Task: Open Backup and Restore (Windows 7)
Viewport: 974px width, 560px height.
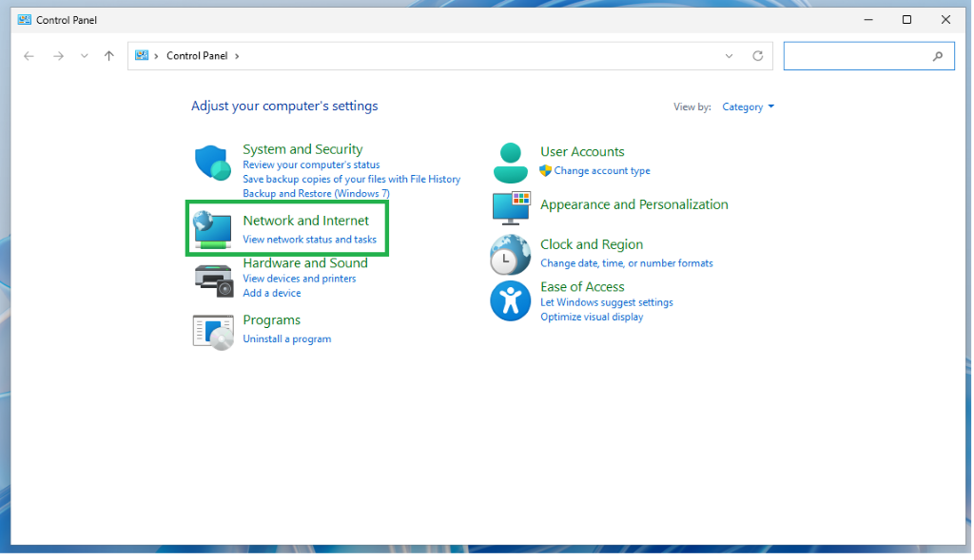Action: pos(316,194)
